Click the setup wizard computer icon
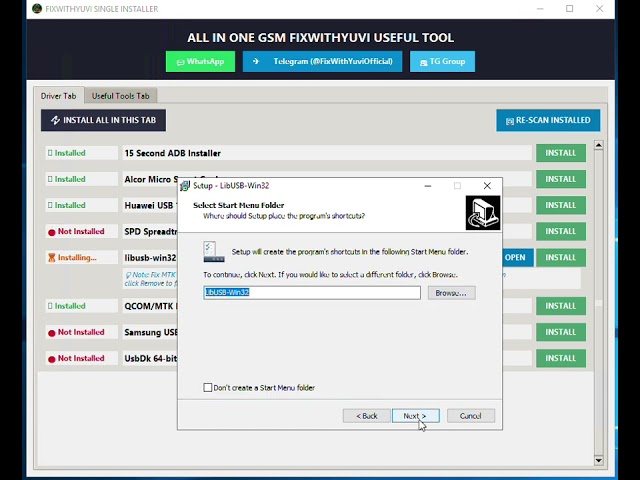Image resolution: width=640 pixels, height=480 pixels. coord(483,213)
